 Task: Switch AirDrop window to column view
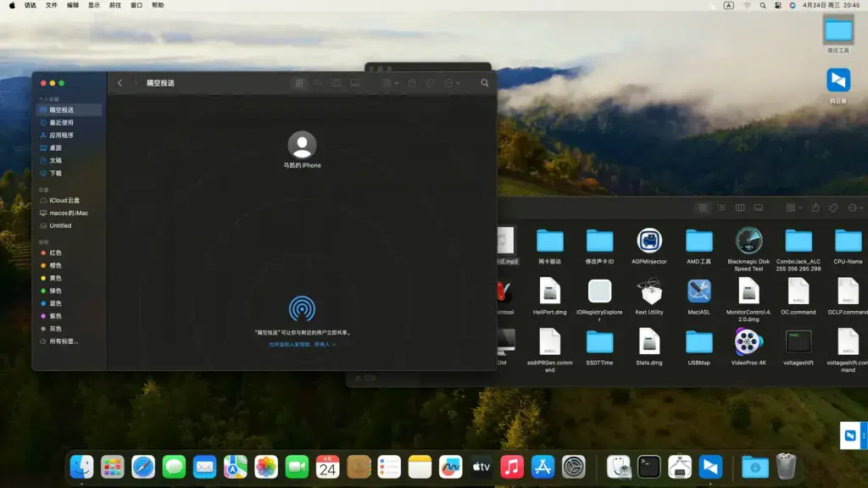point(336,83)
